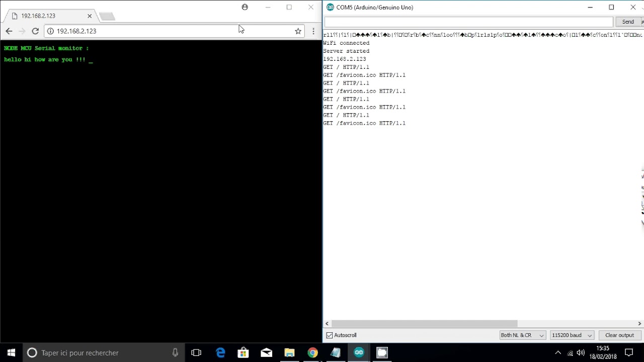The width and height of the screenshot is (644, 362).
Task: View site information icon in address bar
Action: (50, 31)
